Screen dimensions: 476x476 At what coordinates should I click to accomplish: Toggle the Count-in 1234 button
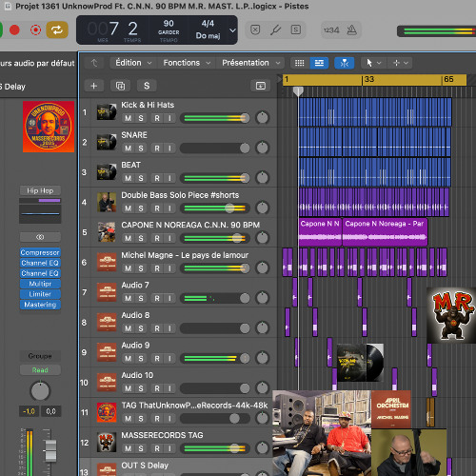331,30
